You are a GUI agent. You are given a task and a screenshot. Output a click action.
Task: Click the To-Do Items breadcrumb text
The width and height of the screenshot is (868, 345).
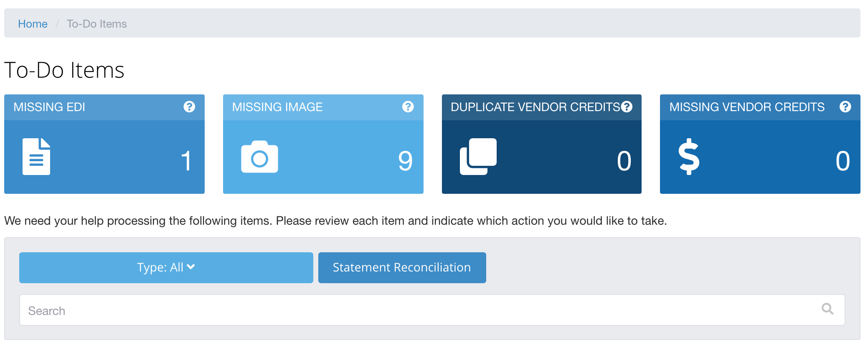[96, 24]
